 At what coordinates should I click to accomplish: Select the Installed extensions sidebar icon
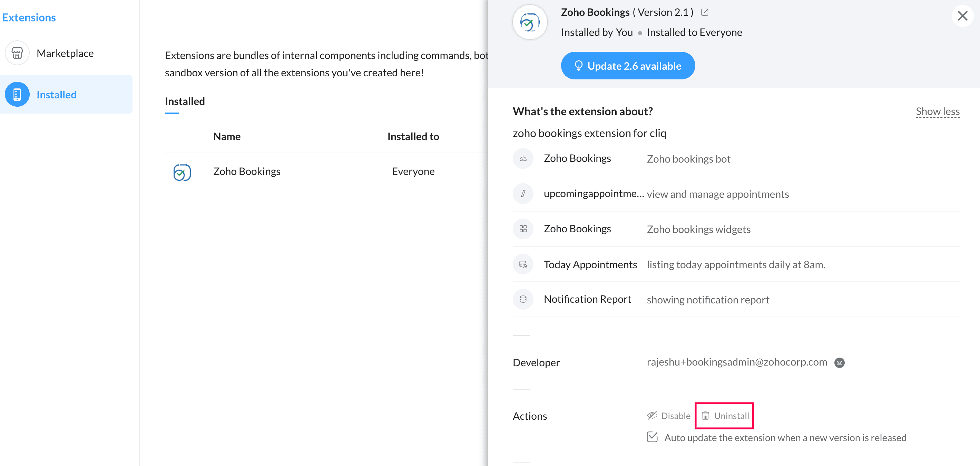click(x=17, y=94)
